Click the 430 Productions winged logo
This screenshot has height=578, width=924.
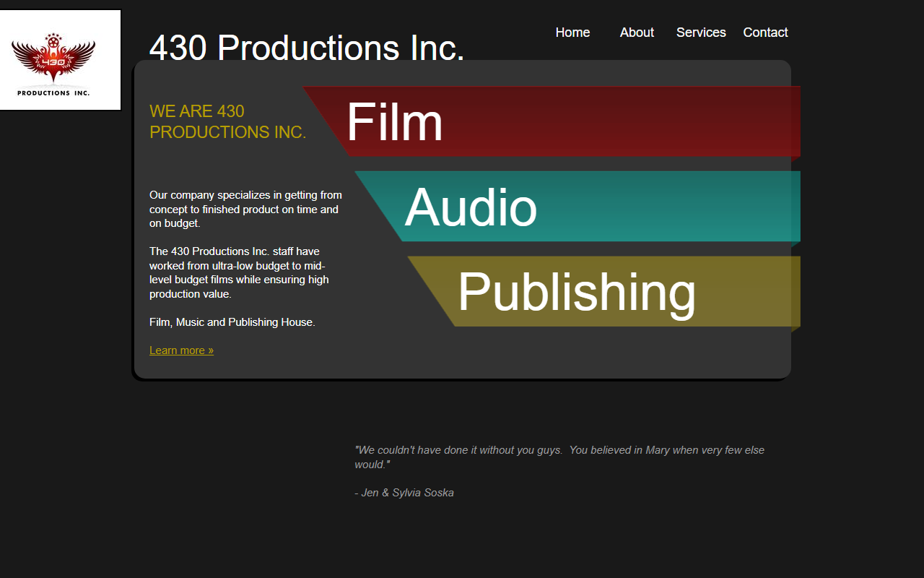pos(60,60)
